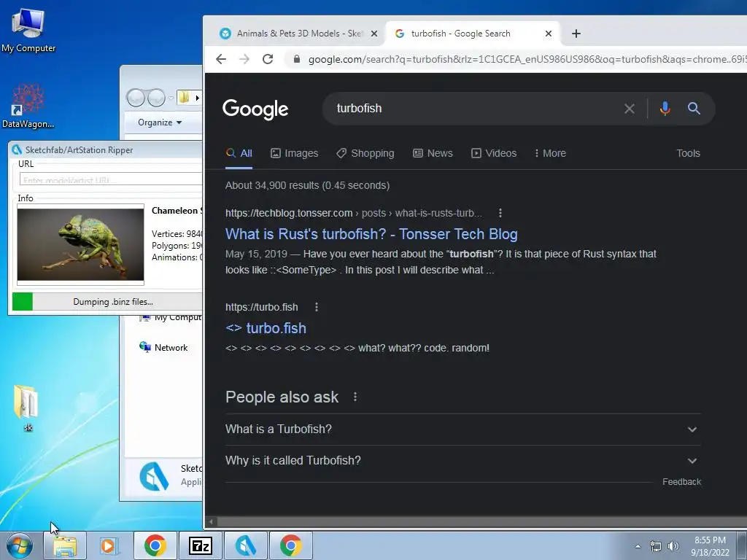Switch to Shopping results
The width and height of the screenshot is (747, 560).
coord(365,153)
